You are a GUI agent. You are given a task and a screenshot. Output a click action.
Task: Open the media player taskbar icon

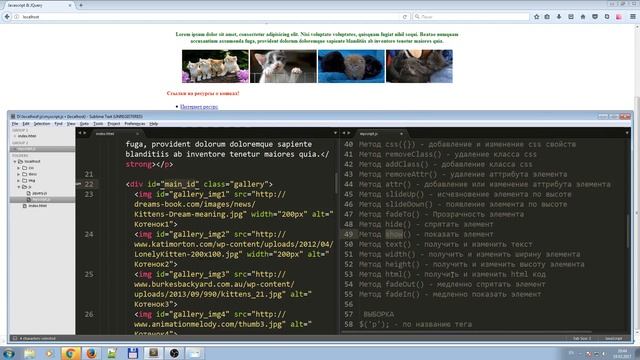[x=50, y=353]
